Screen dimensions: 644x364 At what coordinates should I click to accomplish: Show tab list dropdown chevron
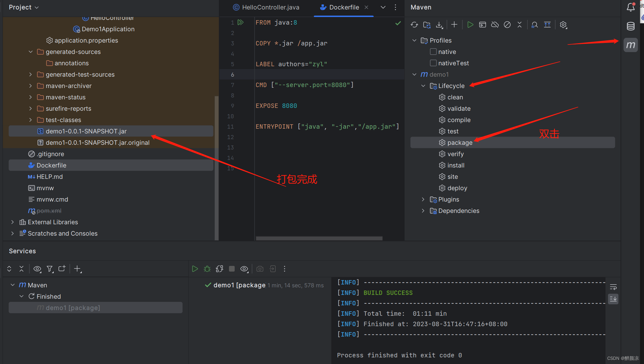point(383,7)
